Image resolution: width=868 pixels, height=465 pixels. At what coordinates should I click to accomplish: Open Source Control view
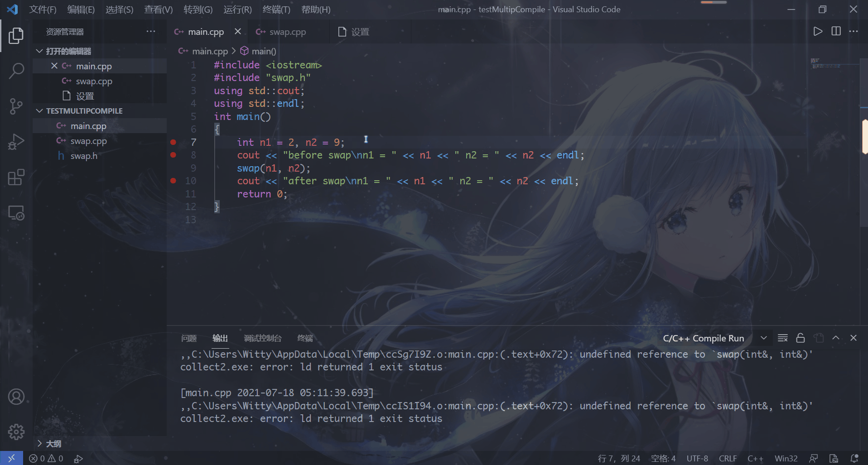click(16, 106)
